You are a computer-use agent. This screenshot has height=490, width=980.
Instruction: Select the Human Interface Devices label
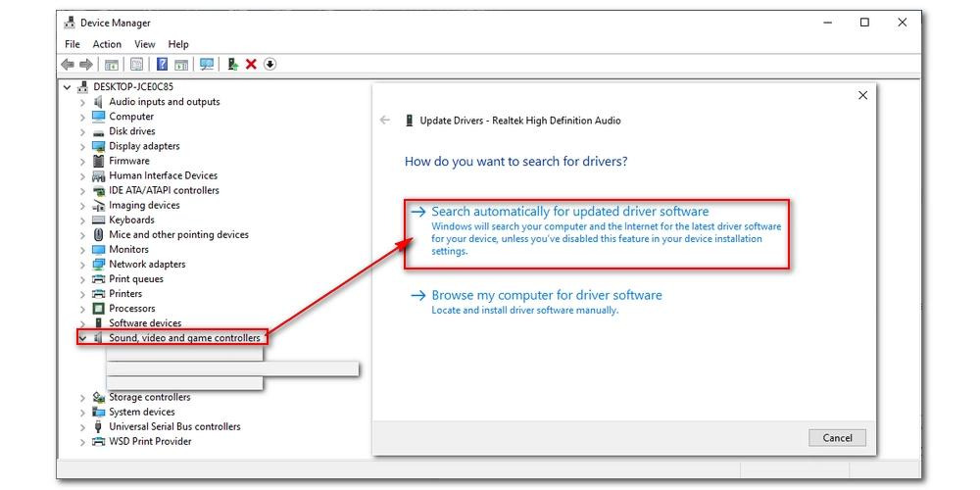coord(163,175)
